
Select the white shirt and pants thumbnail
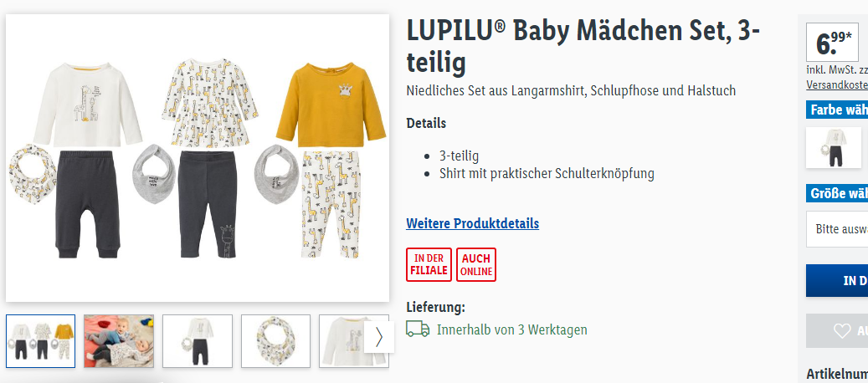coord(198,341)
